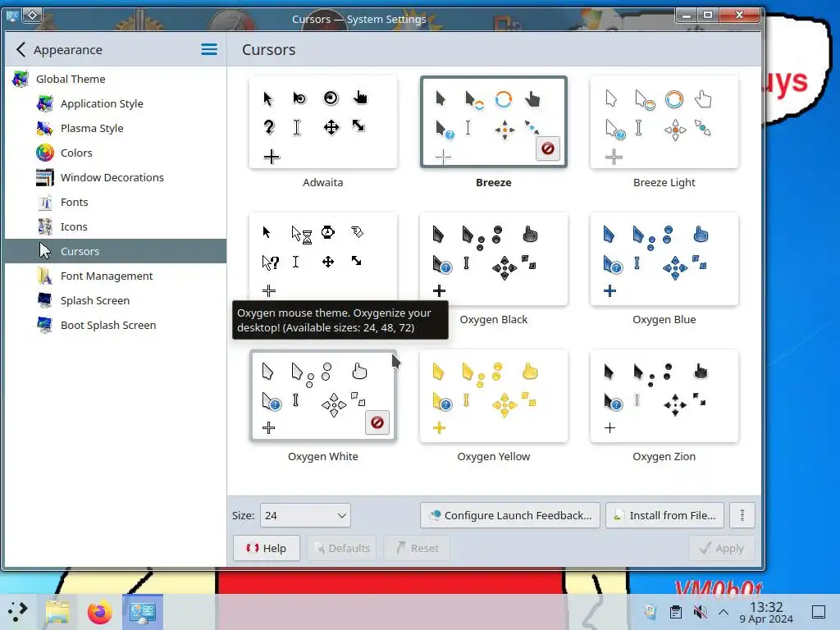This screenshot has width=840, height=630.
Task: Open the cursor Size dropdown
Action: pyautogui.click(x=305, y=515)
